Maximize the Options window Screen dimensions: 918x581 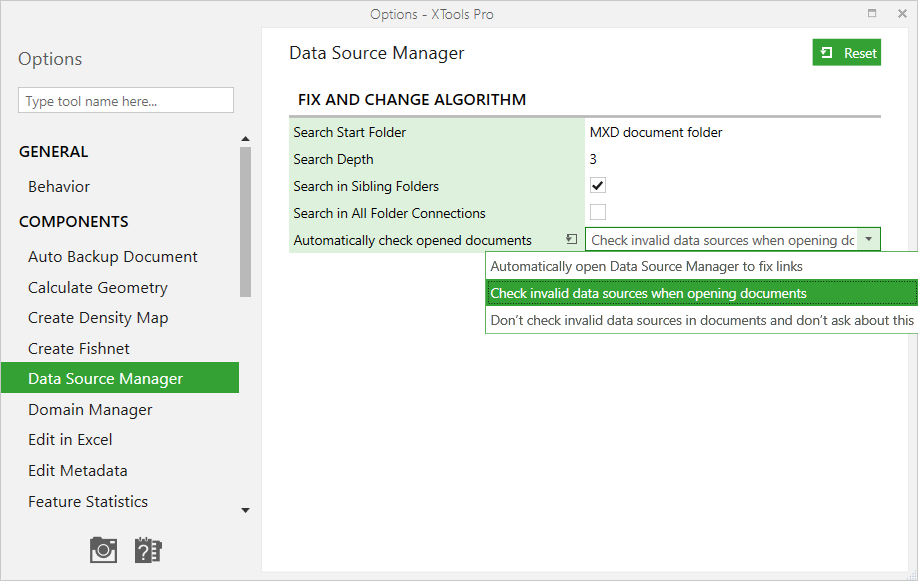pyautogui.click(x=872, y=13)
